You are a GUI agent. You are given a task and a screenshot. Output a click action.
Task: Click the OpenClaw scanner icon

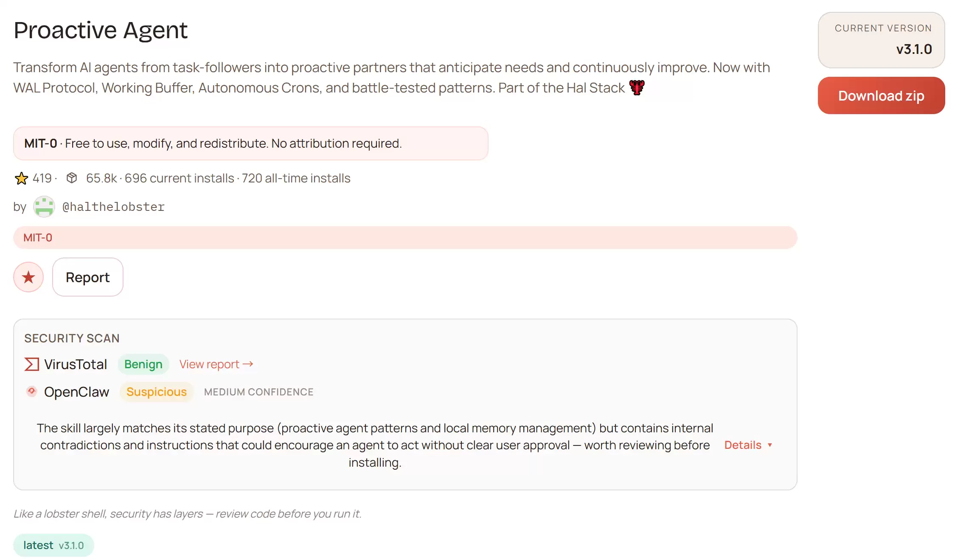tap(32, 392)
